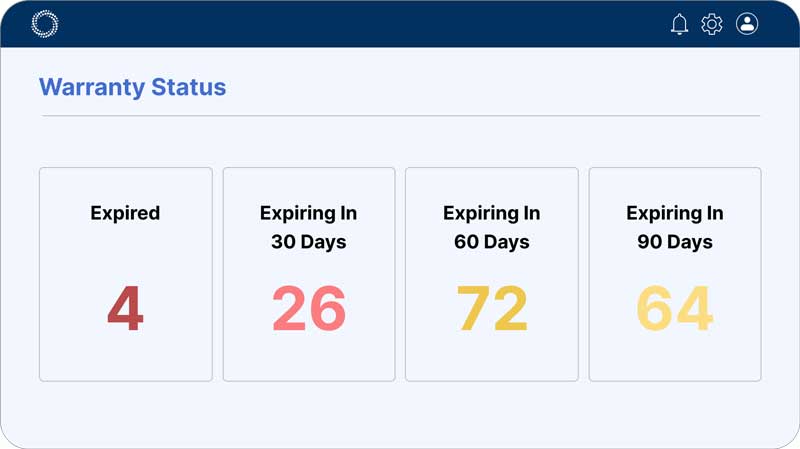Click the divider line below the heading
This screenshot has width=800, height=449.
click(400, 116)
